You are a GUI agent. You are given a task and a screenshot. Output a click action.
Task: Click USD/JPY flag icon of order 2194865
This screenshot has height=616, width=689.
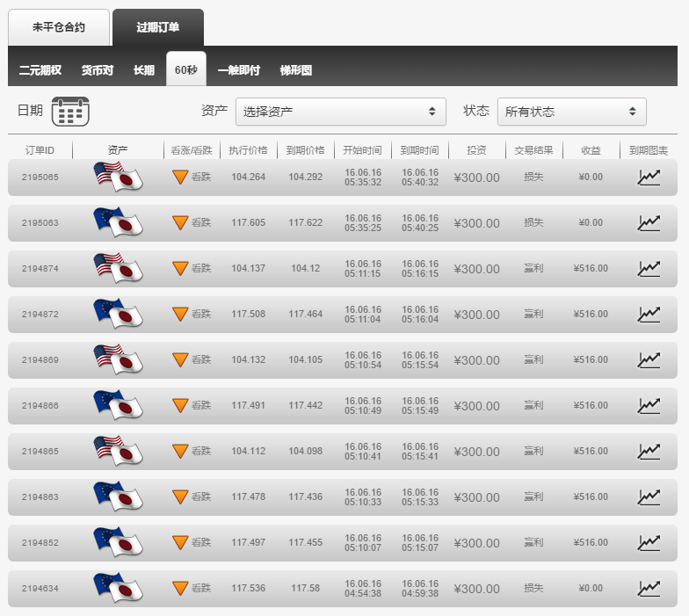point(118,451)
